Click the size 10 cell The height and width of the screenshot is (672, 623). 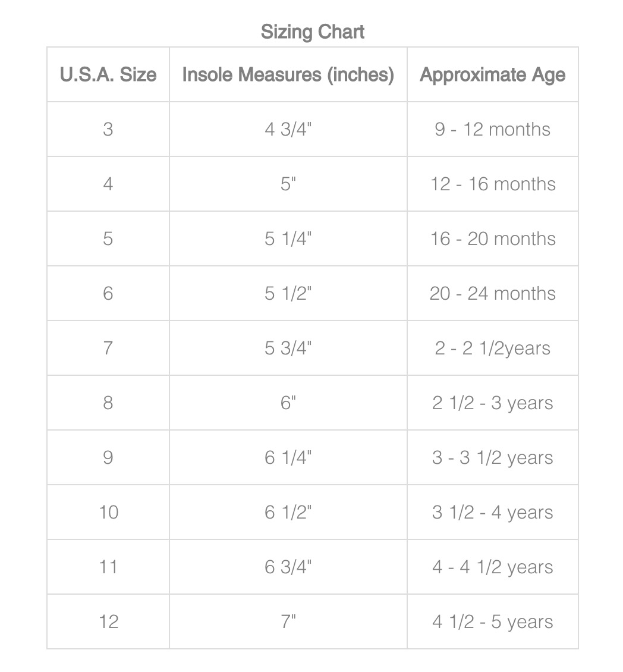click(x=108, y=512)
